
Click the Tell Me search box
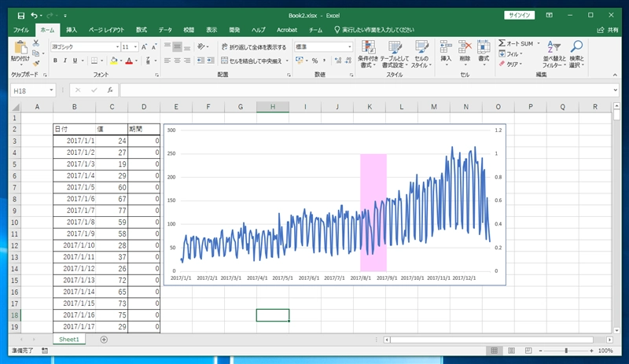[x=374, y=30]
